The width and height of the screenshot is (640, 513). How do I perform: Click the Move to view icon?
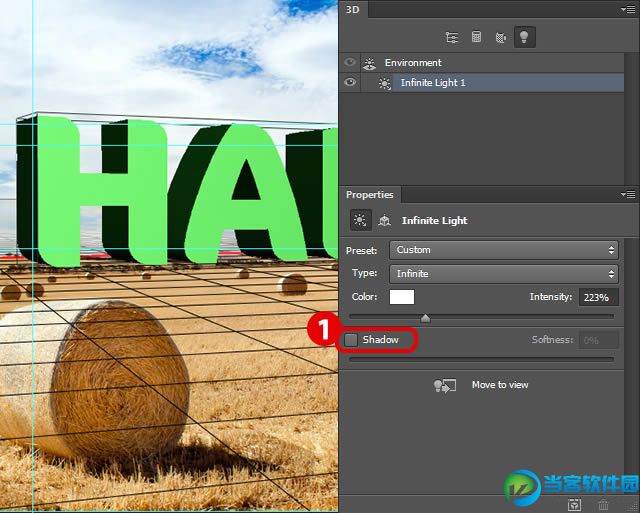(444, 385)
